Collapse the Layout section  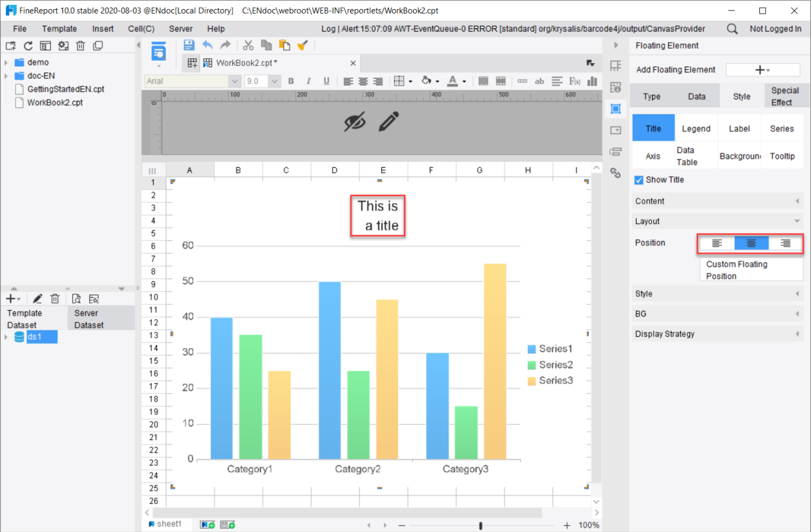point(717,221)
